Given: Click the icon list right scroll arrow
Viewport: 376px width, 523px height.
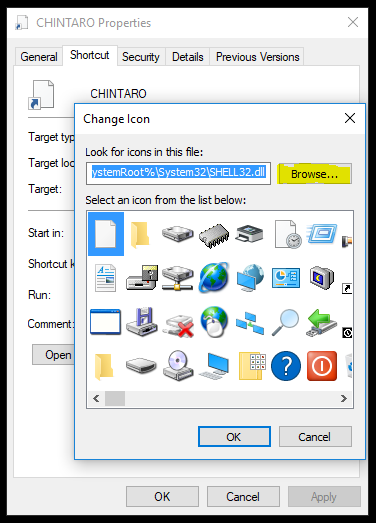Looking at the screenshot, I should (x=344, y=398).
